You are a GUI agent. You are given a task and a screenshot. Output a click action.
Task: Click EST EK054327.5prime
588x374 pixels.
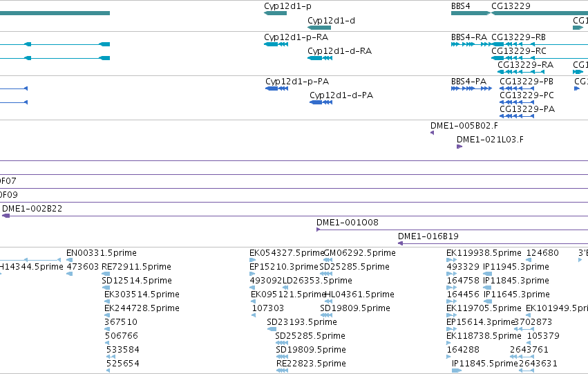(286, 253)
